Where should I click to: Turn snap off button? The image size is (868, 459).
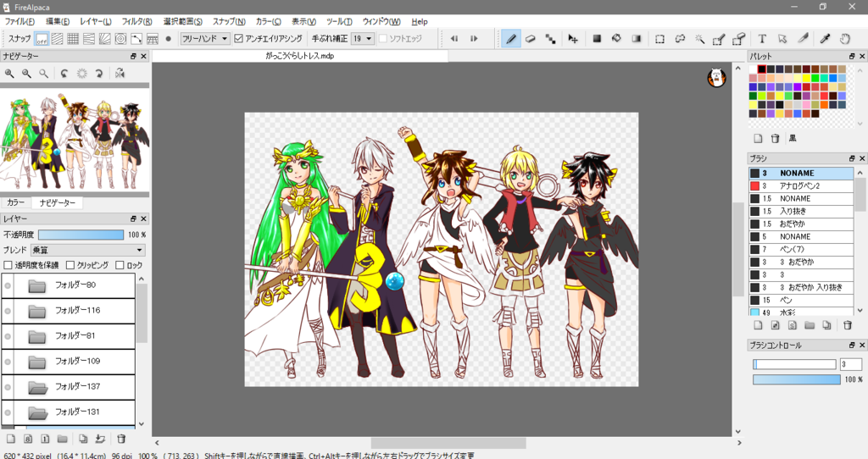42,39
